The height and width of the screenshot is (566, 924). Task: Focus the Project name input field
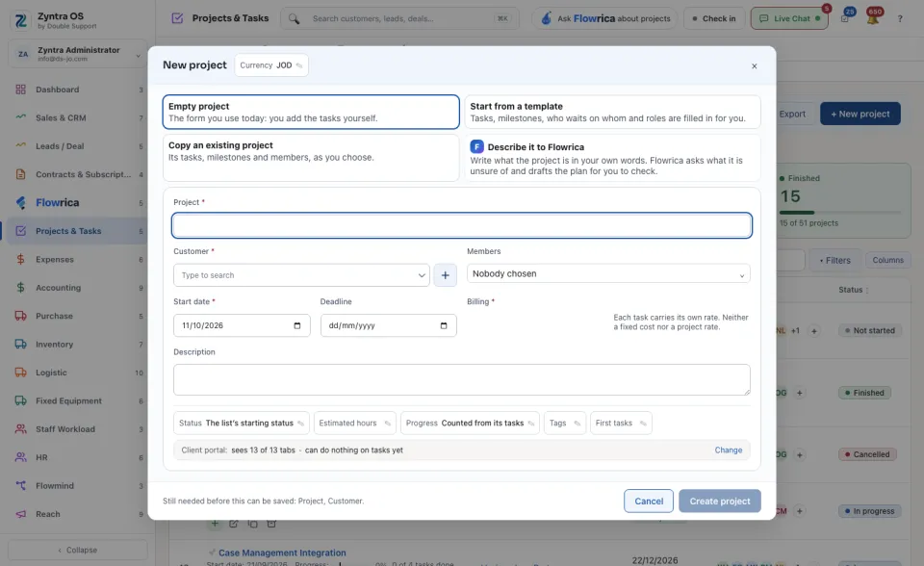click(x=462, y=225)
